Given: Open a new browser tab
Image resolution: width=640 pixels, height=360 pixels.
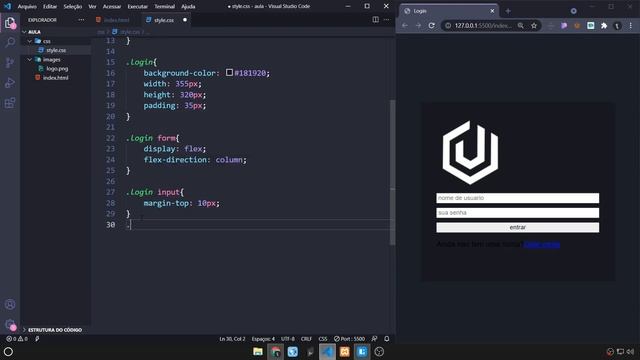Looking at the screenshot, I should [x=508, y=11].
